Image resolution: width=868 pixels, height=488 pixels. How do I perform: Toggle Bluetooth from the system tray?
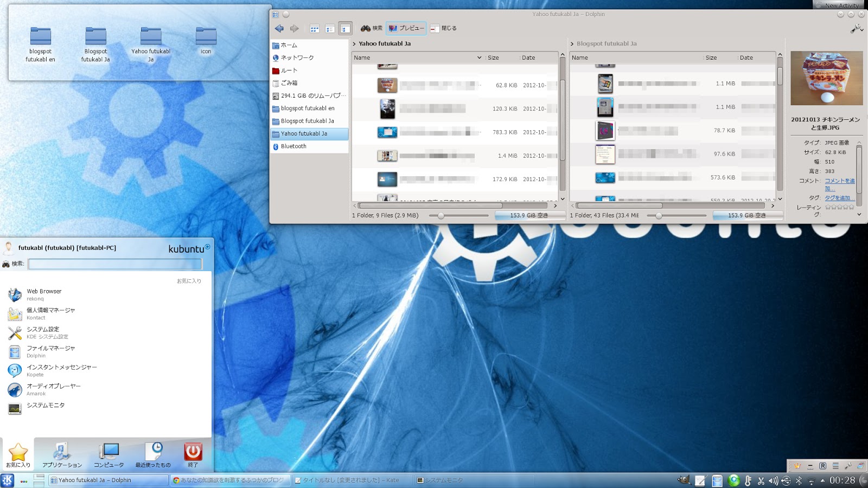point(799,480)
